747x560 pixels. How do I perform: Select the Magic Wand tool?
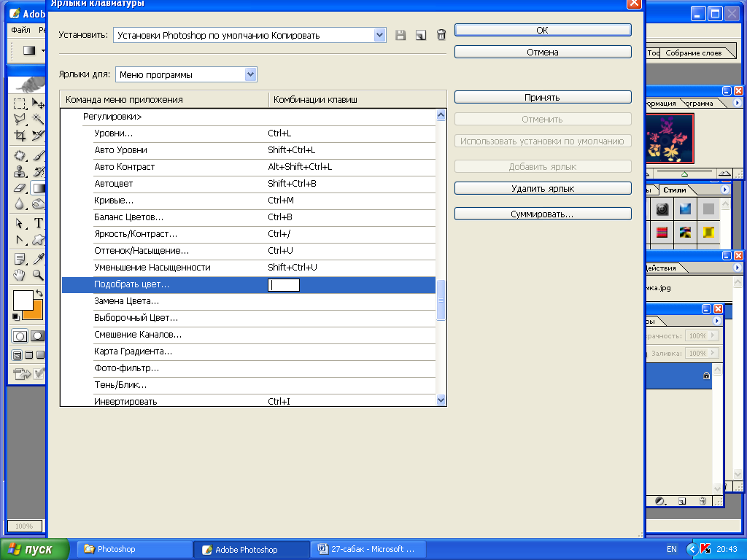[x=38, y=119]
